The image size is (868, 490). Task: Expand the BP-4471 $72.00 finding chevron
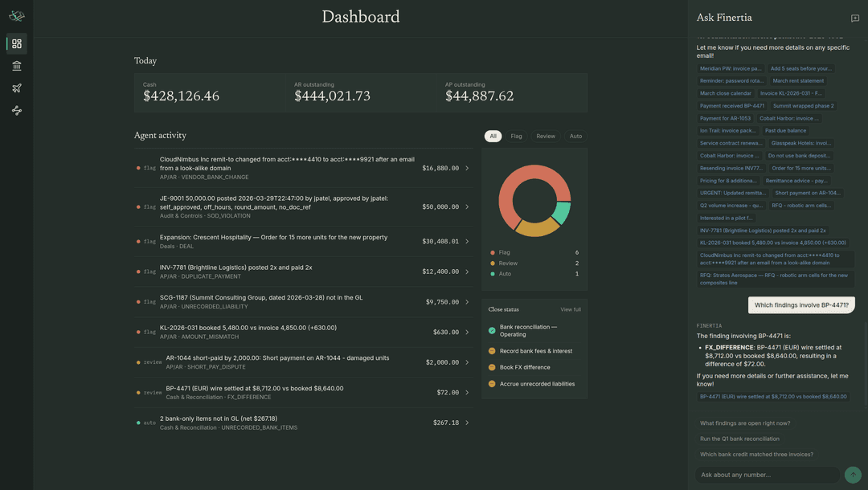pyautogui.click(x=467, y=393)
